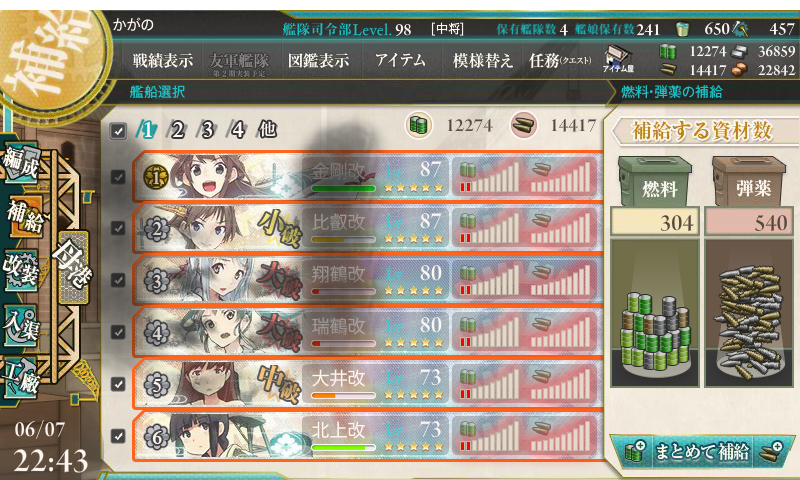The width and height of the screenshot is (800, 480).
Task: Open 戦績表示 battle record
Action: [163, 61]
